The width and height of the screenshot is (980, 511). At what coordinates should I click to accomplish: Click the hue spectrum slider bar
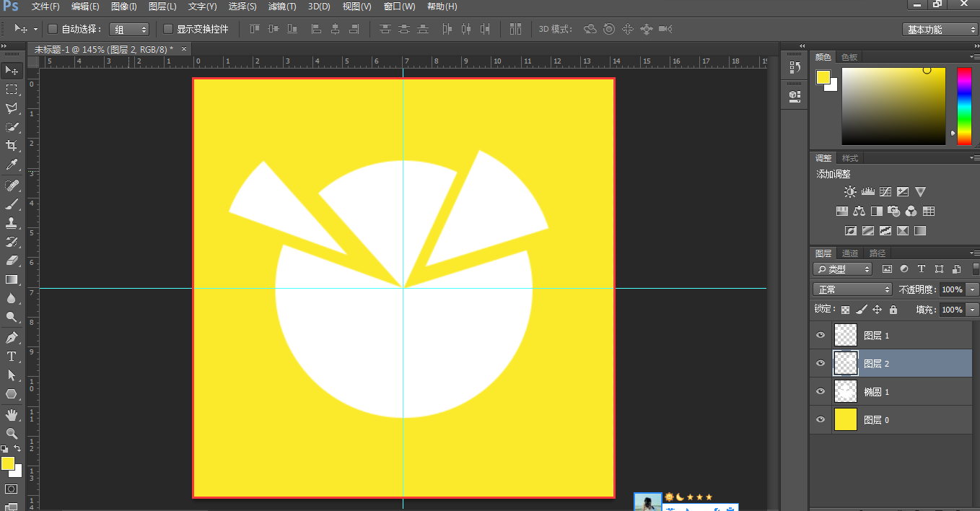pyautogui.click(x=964, y=106)
